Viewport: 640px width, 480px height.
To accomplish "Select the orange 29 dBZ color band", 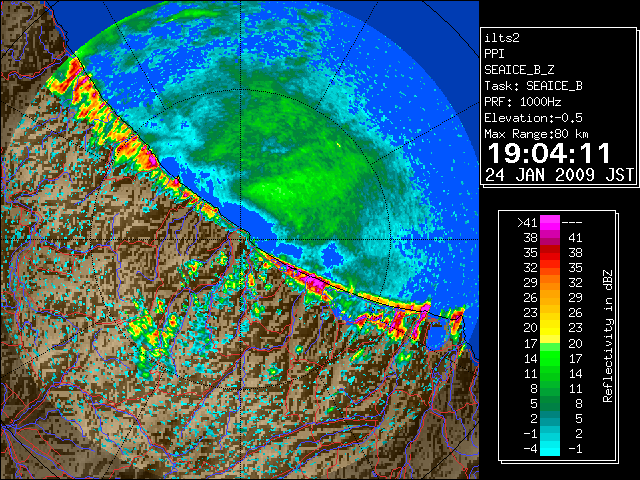I will click(550, 283).
